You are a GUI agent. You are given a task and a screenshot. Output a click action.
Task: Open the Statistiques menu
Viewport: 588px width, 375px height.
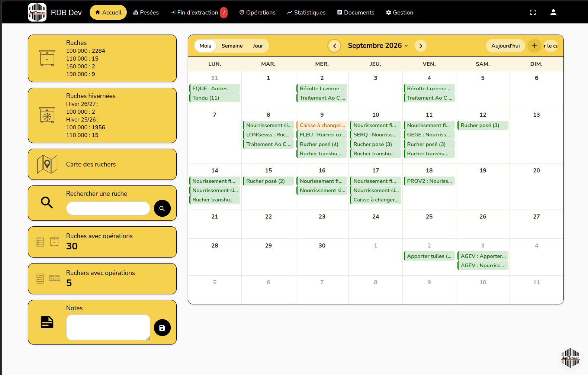point(306,12)
